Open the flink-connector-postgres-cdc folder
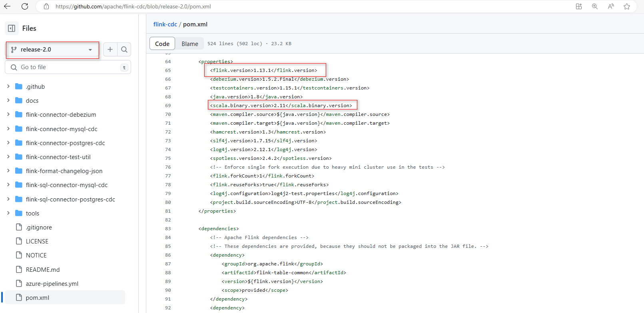644x313 pixels. (65, 143)
